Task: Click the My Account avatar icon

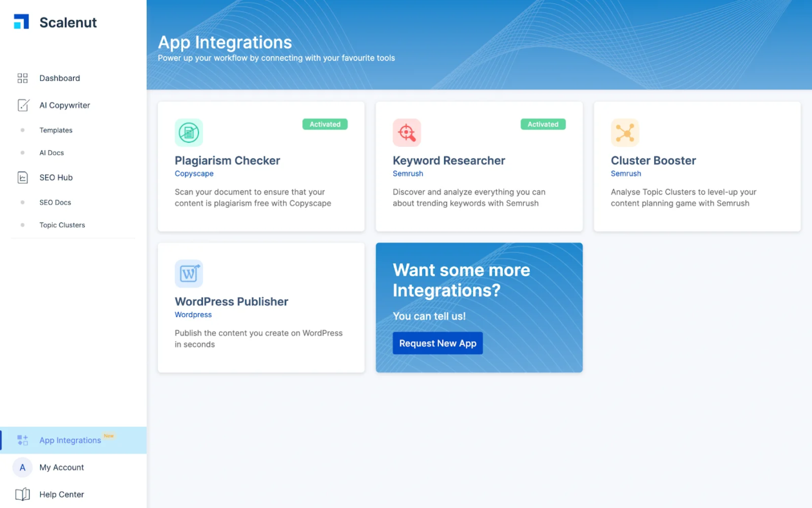Action: click(x=23, y=467)
